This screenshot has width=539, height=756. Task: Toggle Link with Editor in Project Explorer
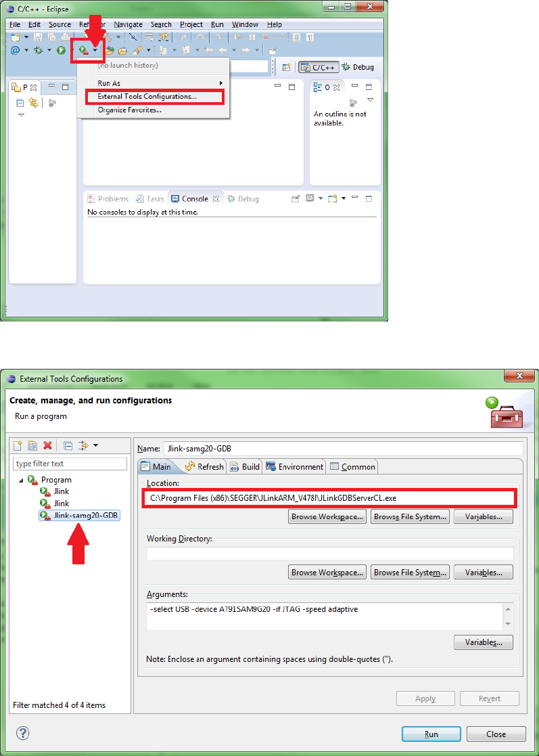(x=33, y=102)
